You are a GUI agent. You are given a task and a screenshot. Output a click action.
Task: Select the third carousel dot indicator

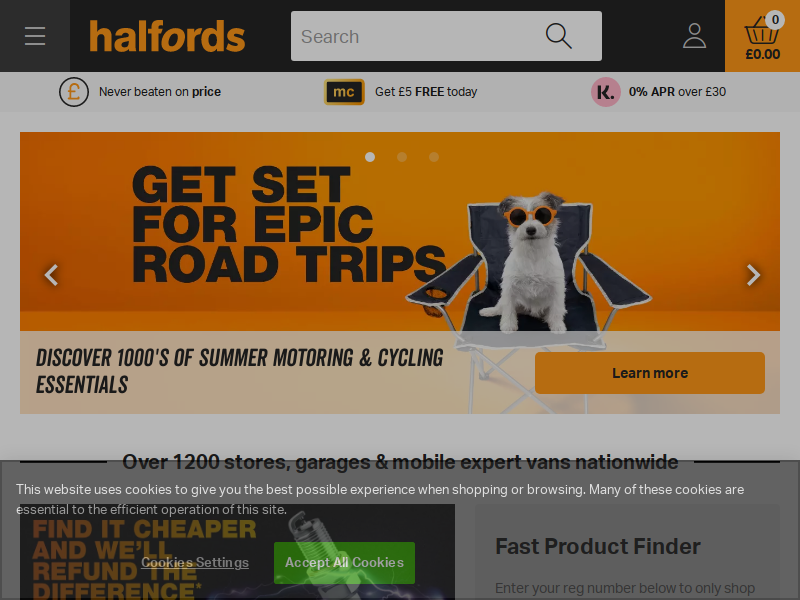click(x=434, y=157)
